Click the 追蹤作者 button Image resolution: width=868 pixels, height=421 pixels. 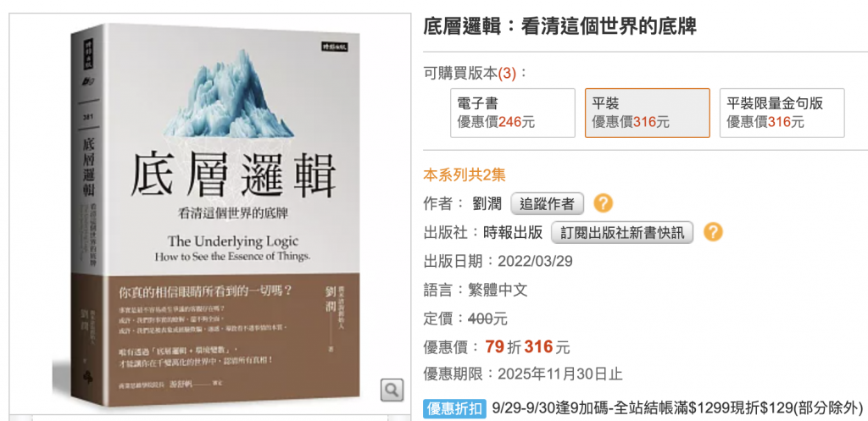pos(547,203)
